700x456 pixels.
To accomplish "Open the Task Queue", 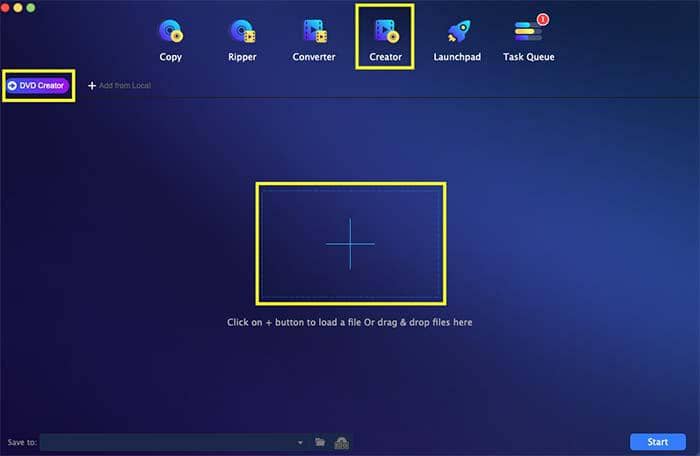I will [529, 40].
